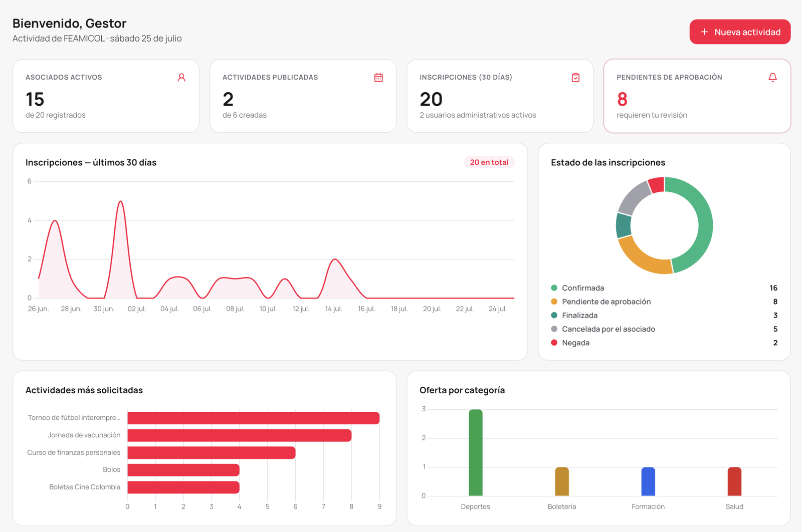This screenshot has height=532, width=802.
Task: Click the orange Pendiente de aprobación legend dot
Action: (554, 302)
